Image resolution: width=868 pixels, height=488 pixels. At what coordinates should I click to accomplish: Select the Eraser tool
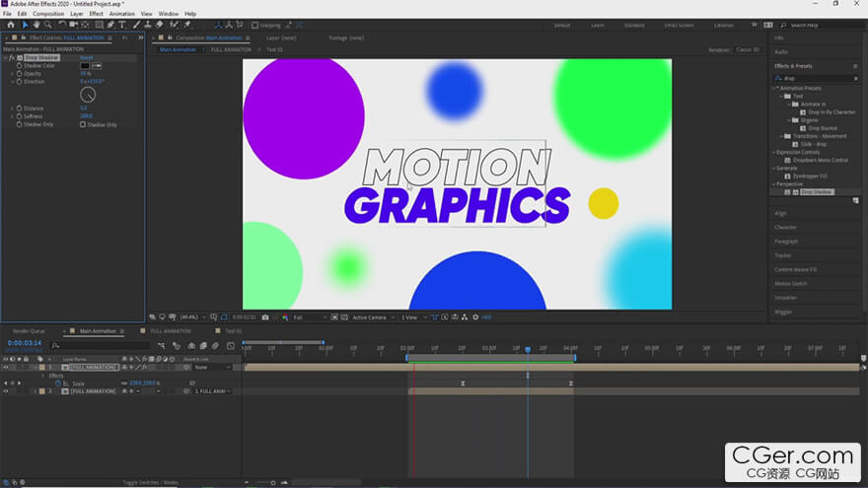pos(160,25)
